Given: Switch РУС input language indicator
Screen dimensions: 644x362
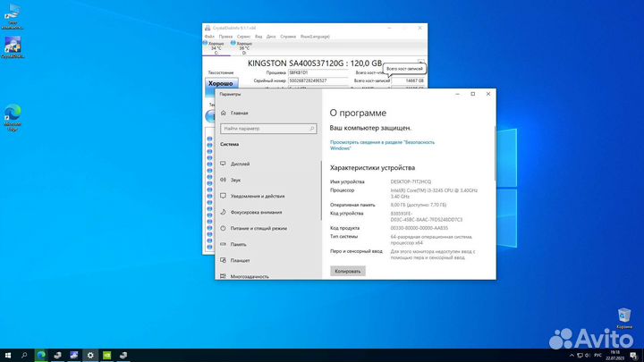Looking at the screenshot, I should (x=598, y=356).
